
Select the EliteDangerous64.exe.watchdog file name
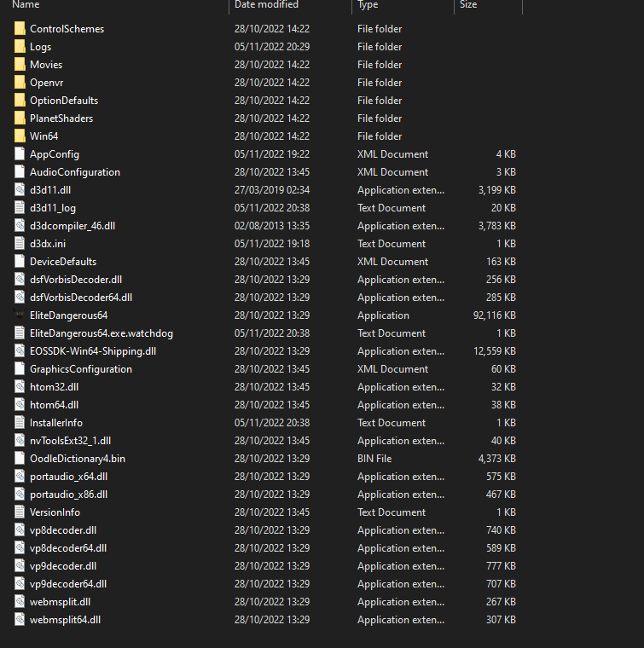(102, 333)
